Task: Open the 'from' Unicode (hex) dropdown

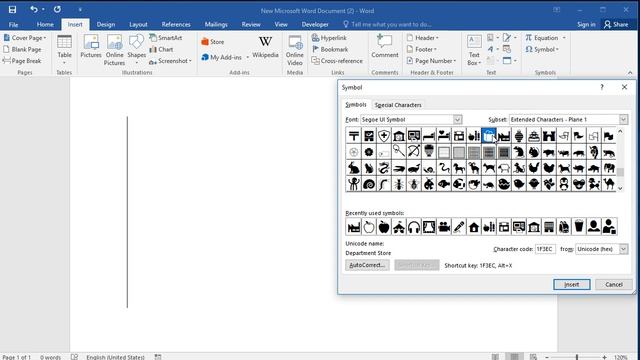Action: [x=623, y=249]
